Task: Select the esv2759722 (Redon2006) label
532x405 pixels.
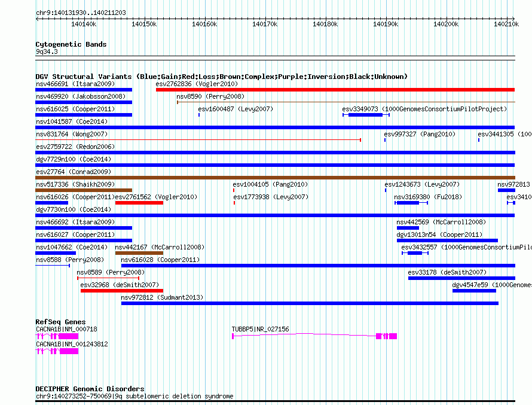Action: coord(75,147)
